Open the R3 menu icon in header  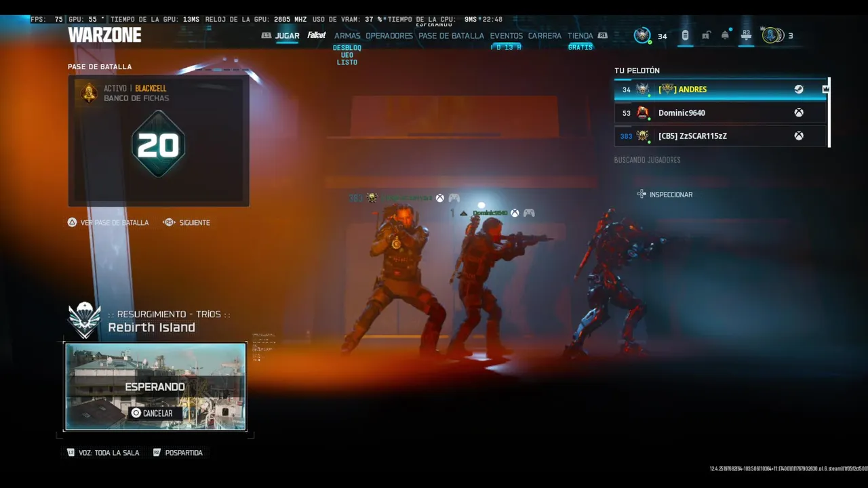(x=746, y=34)
